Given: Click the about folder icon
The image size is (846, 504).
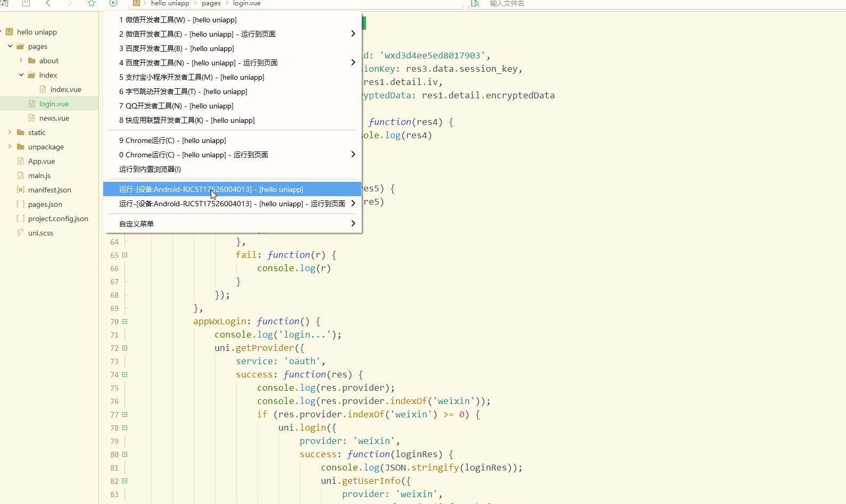Looking at the screenshot, I should (32, 61).
